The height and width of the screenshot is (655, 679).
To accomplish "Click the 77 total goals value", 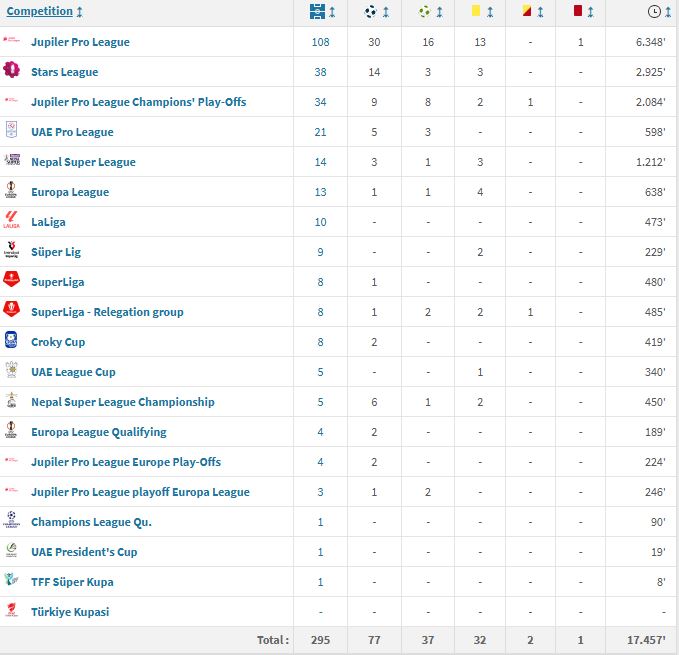I will 374,640.
